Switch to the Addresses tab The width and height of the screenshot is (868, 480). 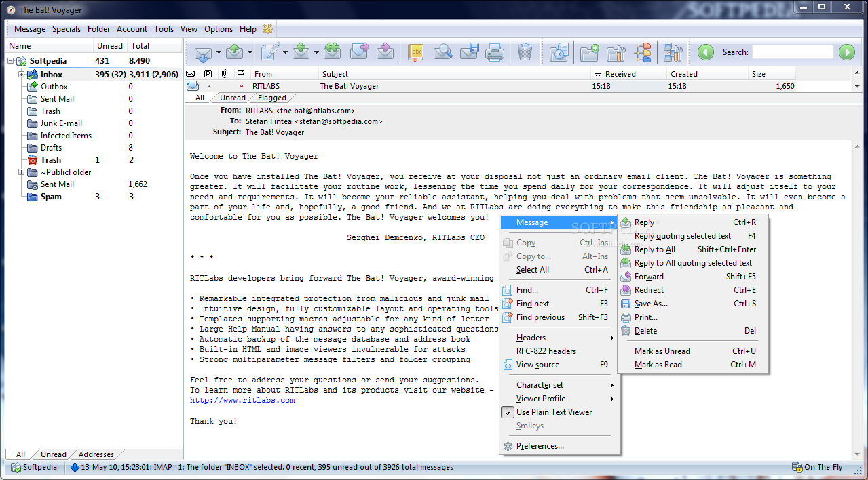point(96,454)
